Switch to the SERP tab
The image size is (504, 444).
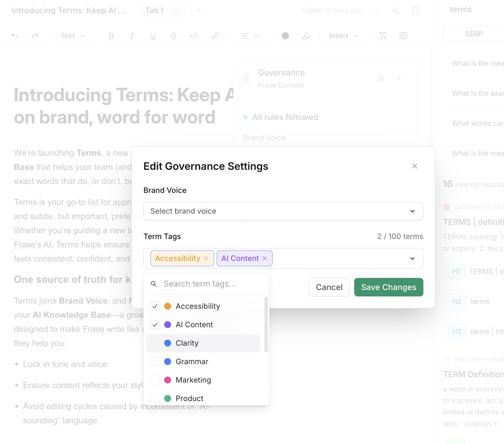[x=474, y=34]
